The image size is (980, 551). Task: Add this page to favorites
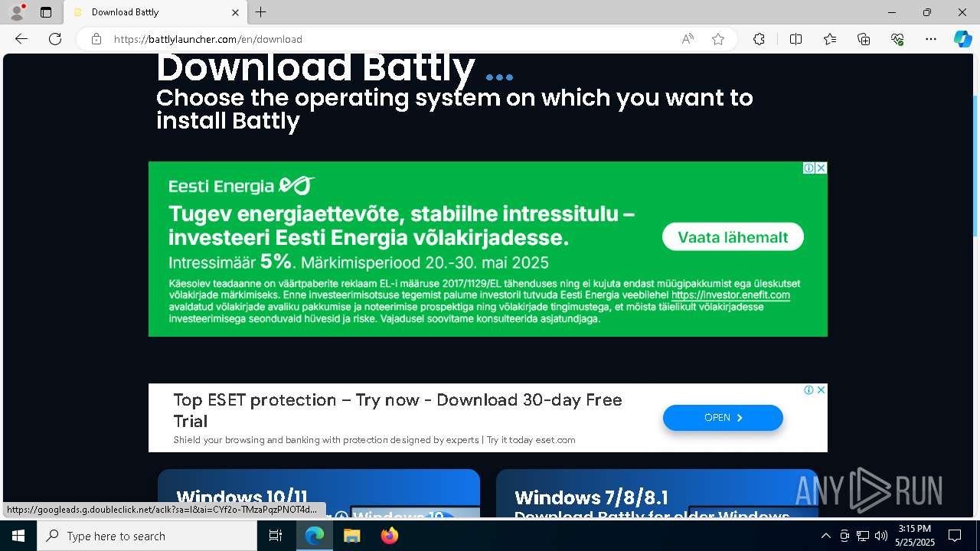718,39
